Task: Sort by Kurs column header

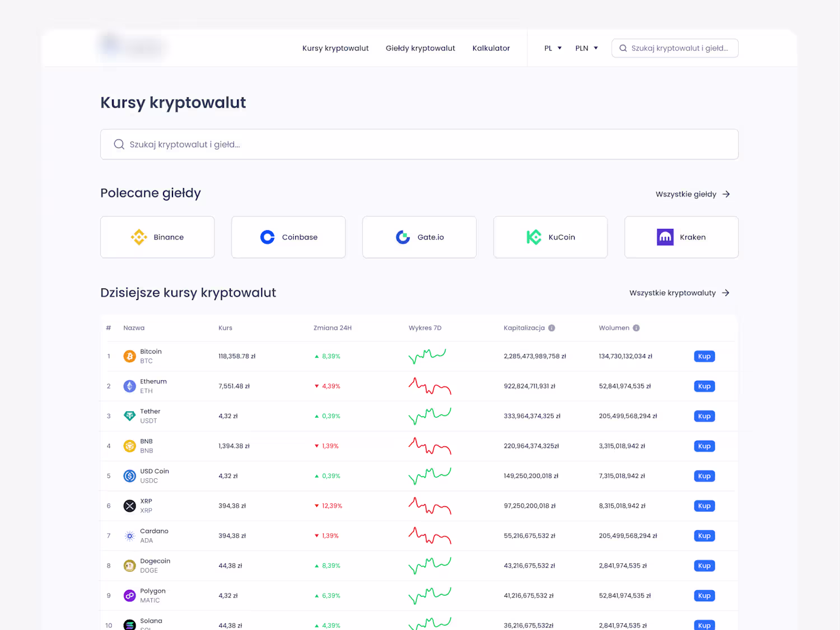Action: pyautogui.click(x=225, y=328)
